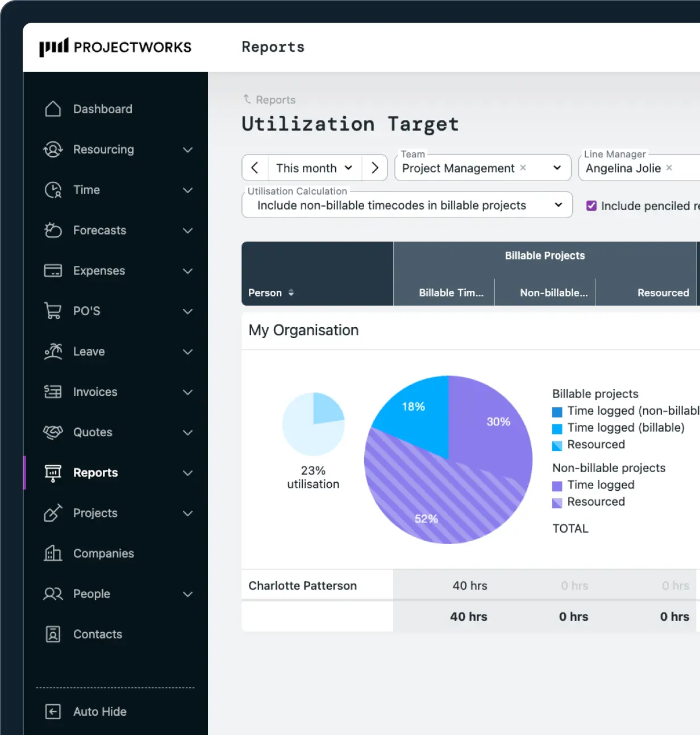
Task: Expand the People sidebar section
Action: tap(188, 594)
